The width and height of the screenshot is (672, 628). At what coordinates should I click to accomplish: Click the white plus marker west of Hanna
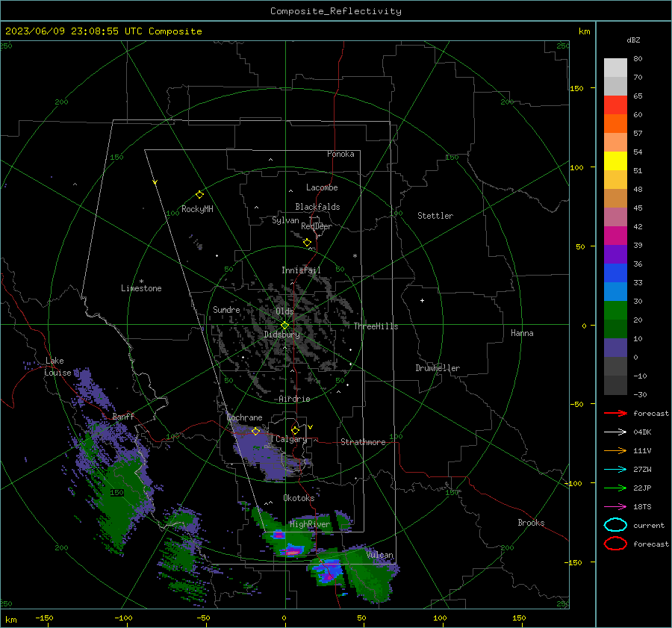pos(422,300)
